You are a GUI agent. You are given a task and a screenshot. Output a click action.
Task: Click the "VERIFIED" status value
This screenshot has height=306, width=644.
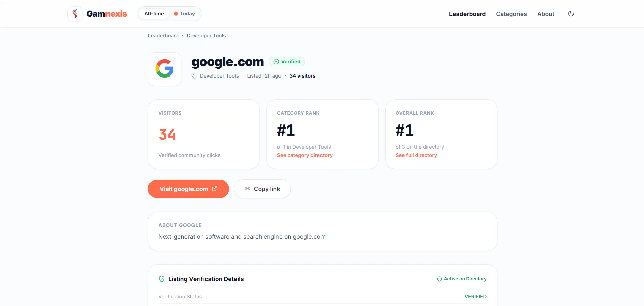tap(475, 297)
